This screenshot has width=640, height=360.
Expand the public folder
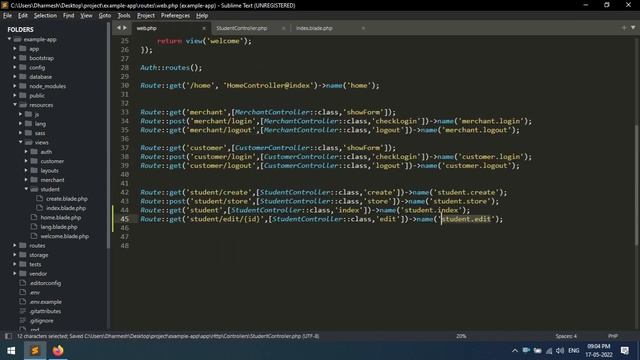[x=15, y=96]
